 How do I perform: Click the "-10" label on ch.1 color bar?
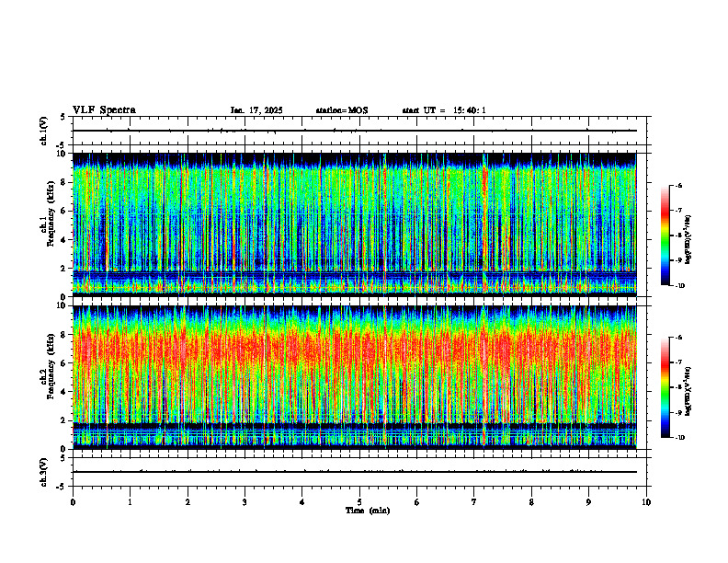pos(680,286)
